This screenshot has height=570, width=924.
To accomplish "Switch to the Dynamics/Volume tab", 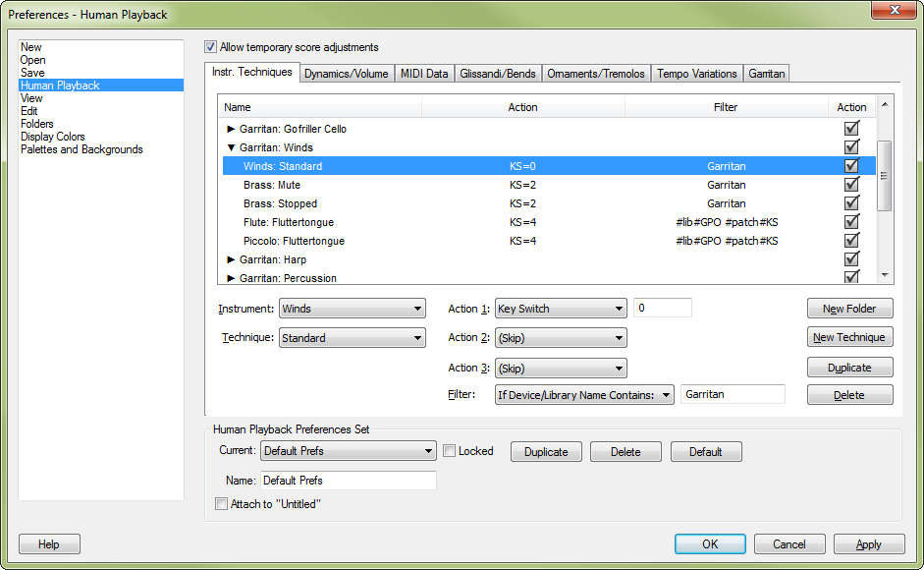I will click(x=346, y=74).
